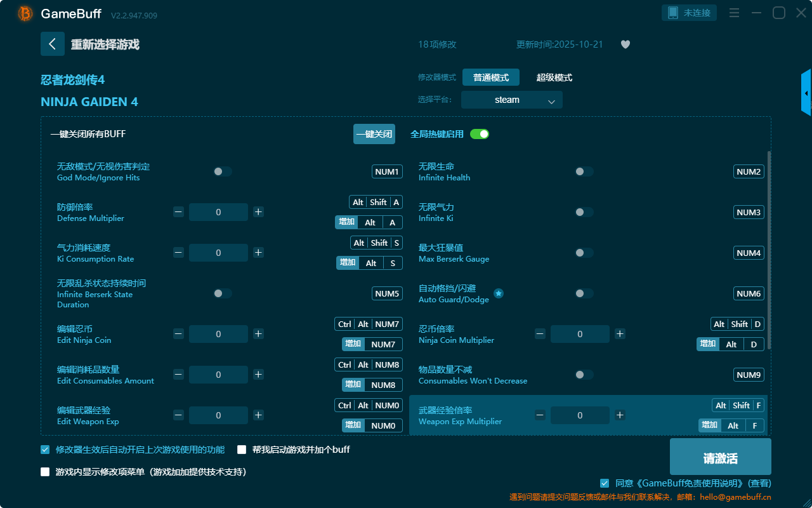This screenshot has width=812, height=508.
Task: Check 游戏内显示修改项菜单 checkbox
Action: pyautogui.click(x=45, y=472)
